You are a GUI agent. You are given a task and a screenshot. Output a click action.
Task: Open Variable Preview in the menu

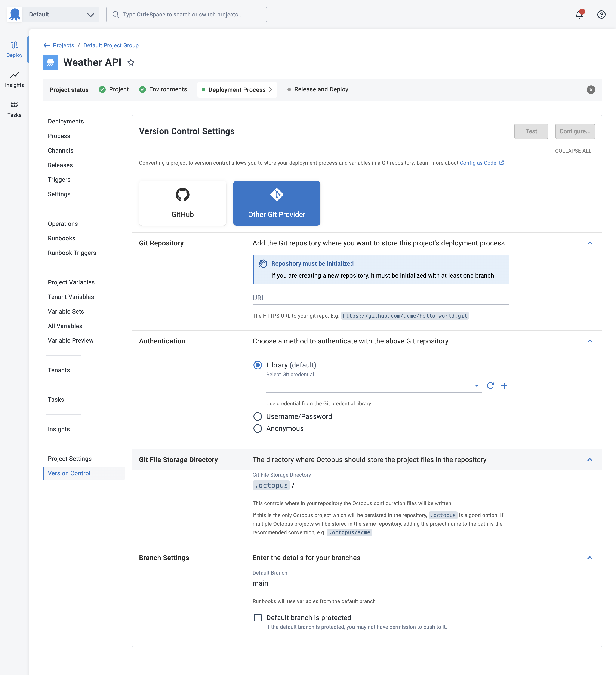(x=71, y=340)
